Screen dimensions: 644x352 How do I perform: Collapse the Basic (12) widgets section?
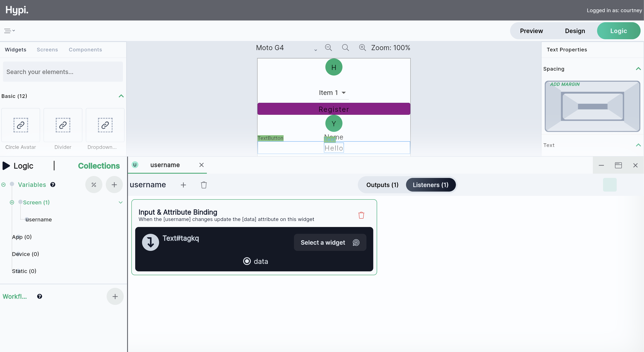tap(121, 96)
